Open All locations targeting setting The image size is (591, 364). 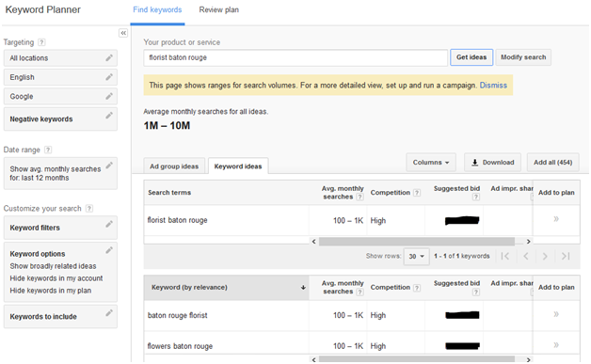click(60, 58)
